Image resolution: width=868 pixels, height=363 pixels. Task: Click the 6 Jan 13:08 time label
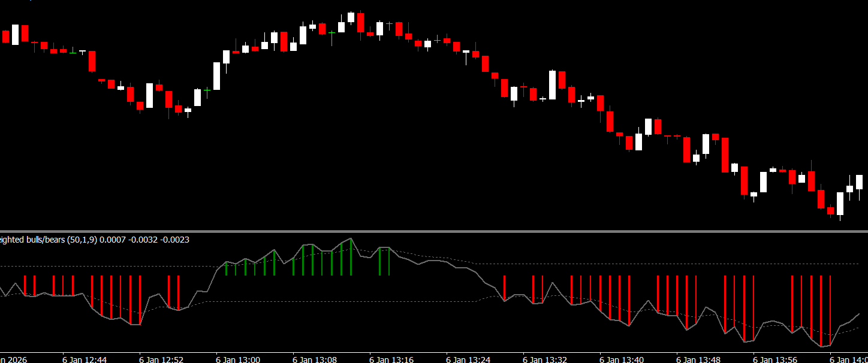315,359
